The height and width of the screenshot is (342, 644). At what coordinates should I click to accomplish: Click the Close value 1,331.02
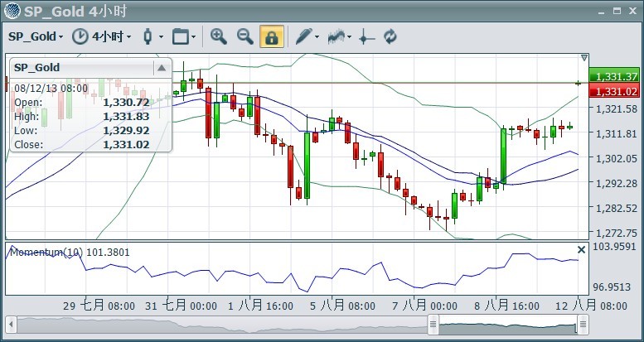click(x=126, y=145)
